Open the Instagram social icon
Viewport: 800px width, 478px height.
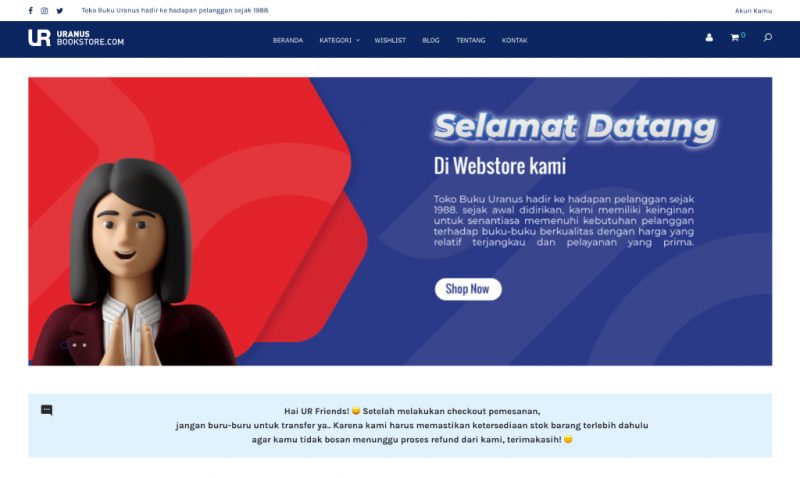point(44,11)
